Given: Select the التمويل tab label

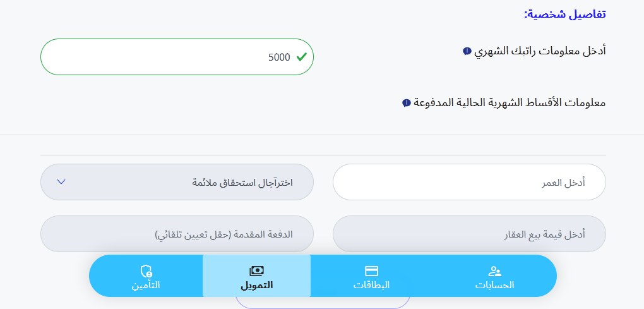Looking at the screenshot, I should (x=256, y=285).
